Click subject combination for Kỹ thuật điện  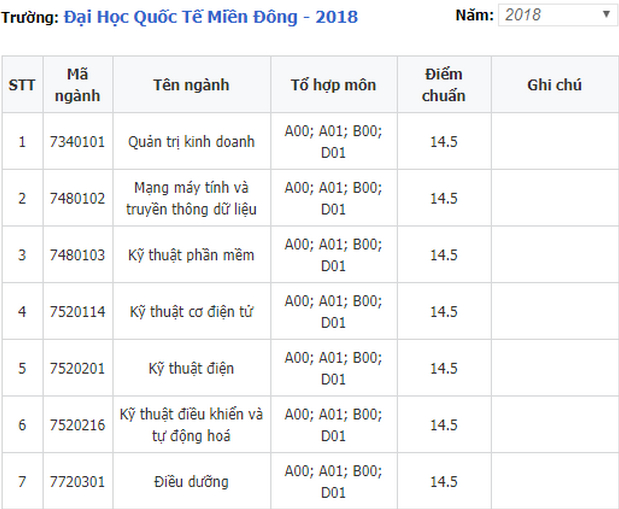click(334, 368)
